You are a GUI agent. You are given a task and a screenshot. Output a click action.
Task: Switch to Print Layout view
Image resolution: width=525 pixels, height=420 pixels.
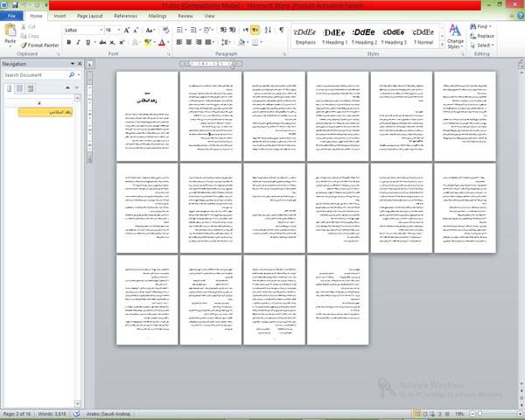click(416, 414)
